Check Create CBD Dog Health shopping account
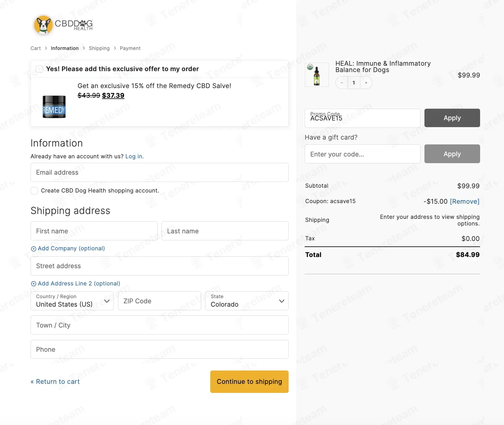The height and width of the screenshot is (425, 504). click(34, 191)
